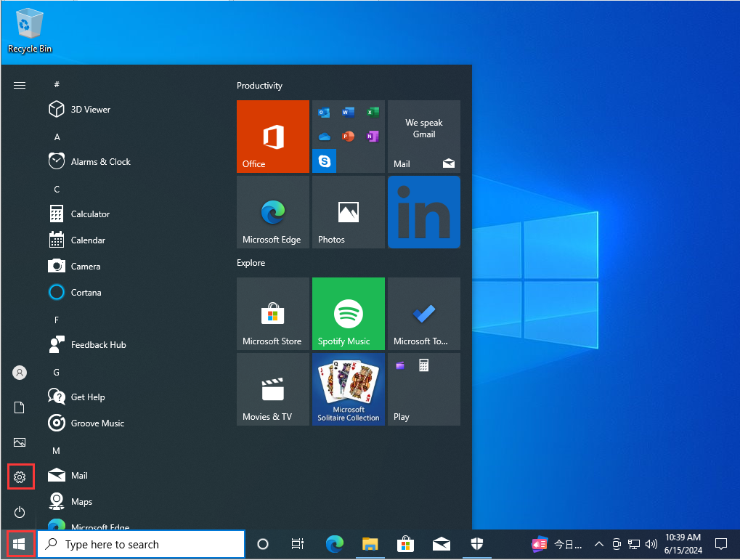Open Microsoft Store from the taskbar
The image size is (740, 560).
(x=405, y=545)
